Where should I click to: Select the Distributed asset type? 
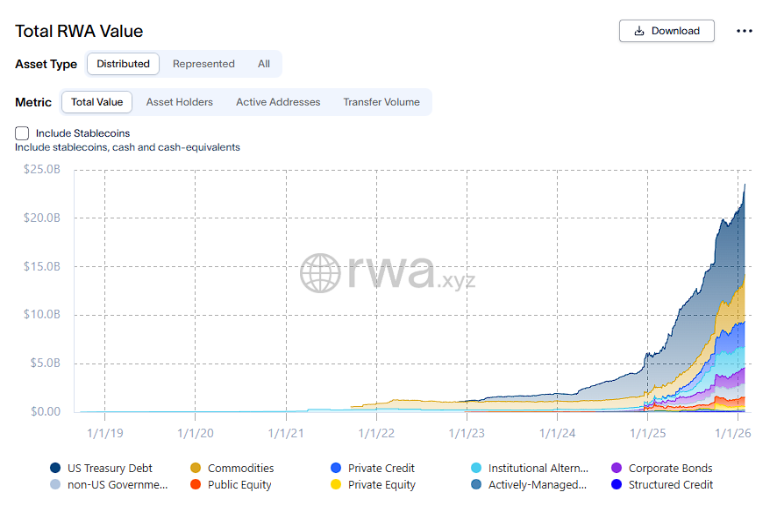123,64
